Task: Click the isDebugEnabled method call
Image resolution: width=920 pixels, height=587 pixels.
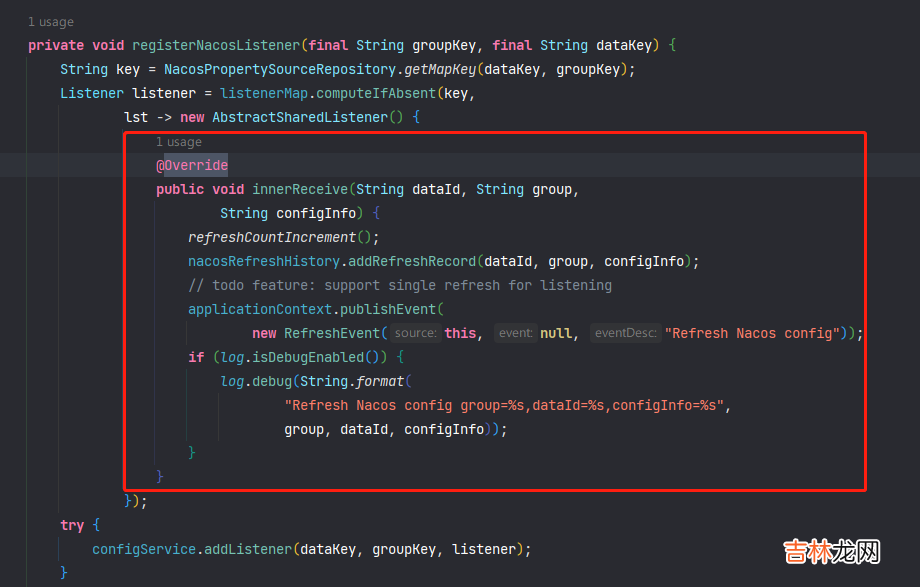Action: coord(304,357)
